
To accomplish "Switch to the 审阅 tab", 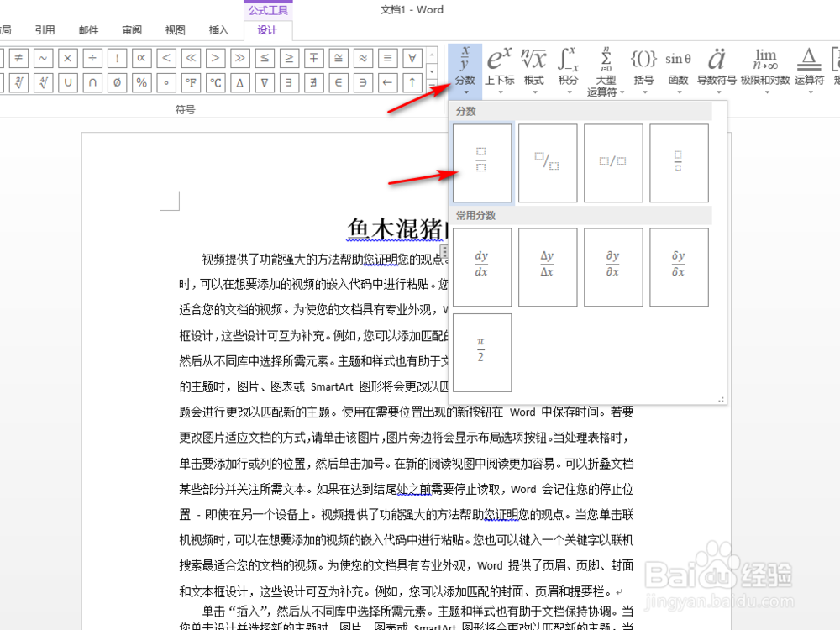I will (132, 30).
